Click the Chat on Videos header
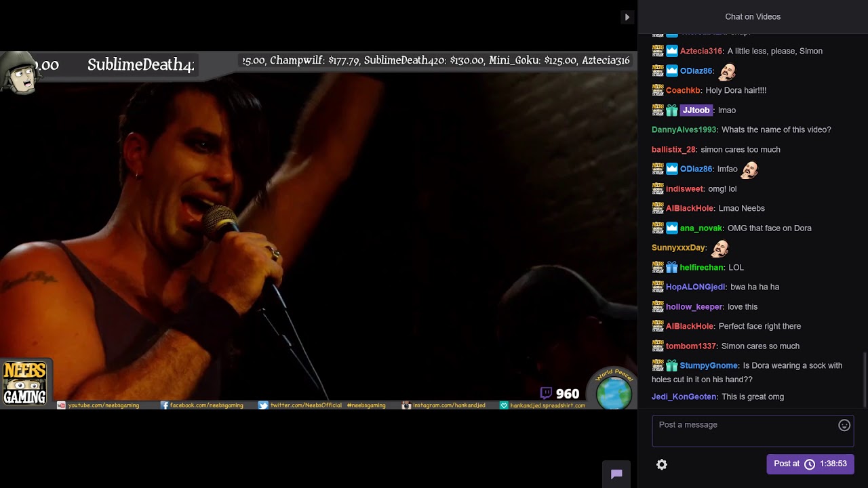 pos(753,17)
